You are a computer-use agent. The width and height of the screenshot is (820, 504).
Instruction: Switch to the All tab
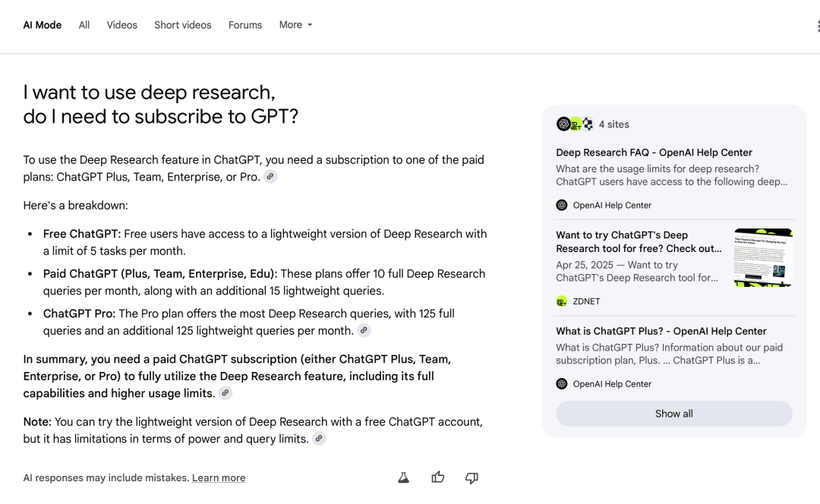coord(84,24)
